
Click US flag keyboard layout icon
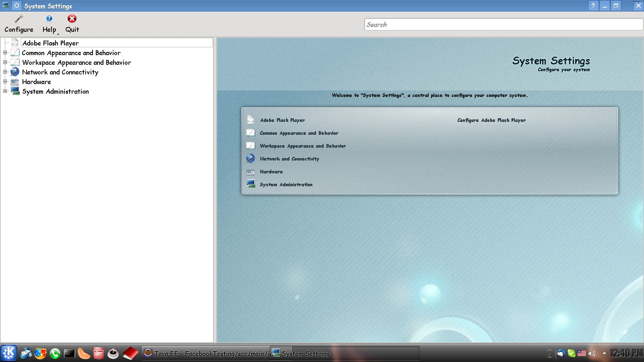[582, 354]
